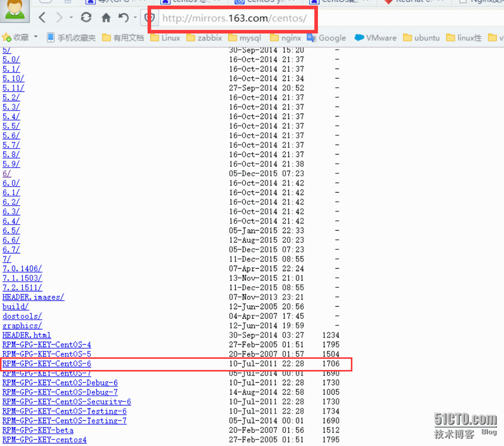
Task: Open the 7.0.1406/ directory link
Action: 22,269
